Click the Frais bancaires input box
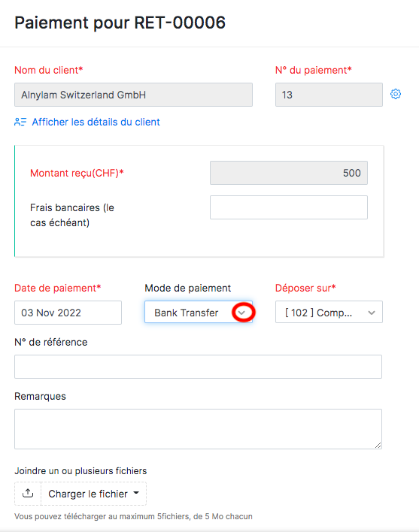 289,207
